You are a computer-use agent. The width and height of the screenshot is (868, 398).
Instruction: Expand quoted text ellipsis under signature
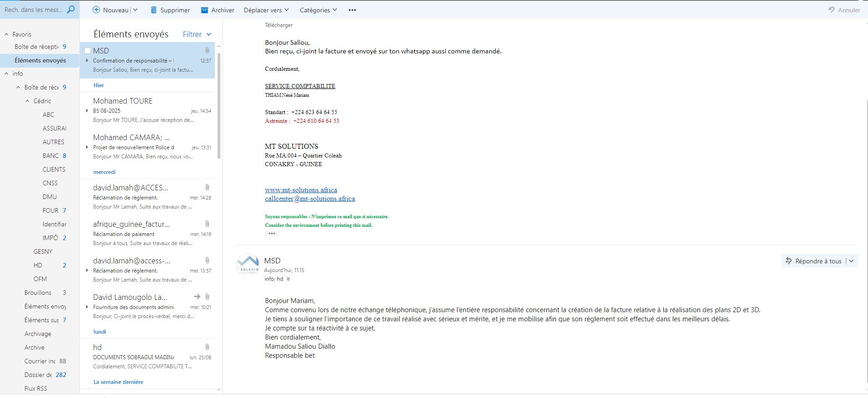(x=271, y=233)
